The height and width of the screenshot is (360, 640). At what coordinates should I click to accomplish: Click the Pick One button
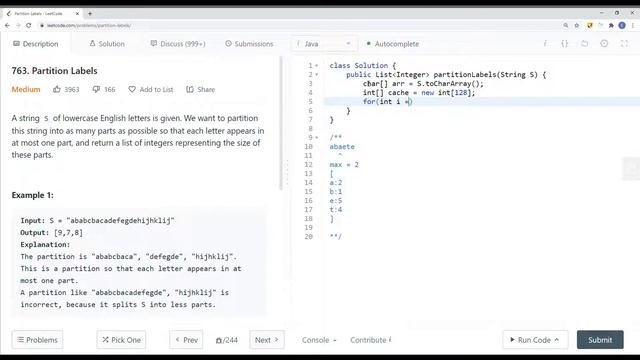(121, 340)
